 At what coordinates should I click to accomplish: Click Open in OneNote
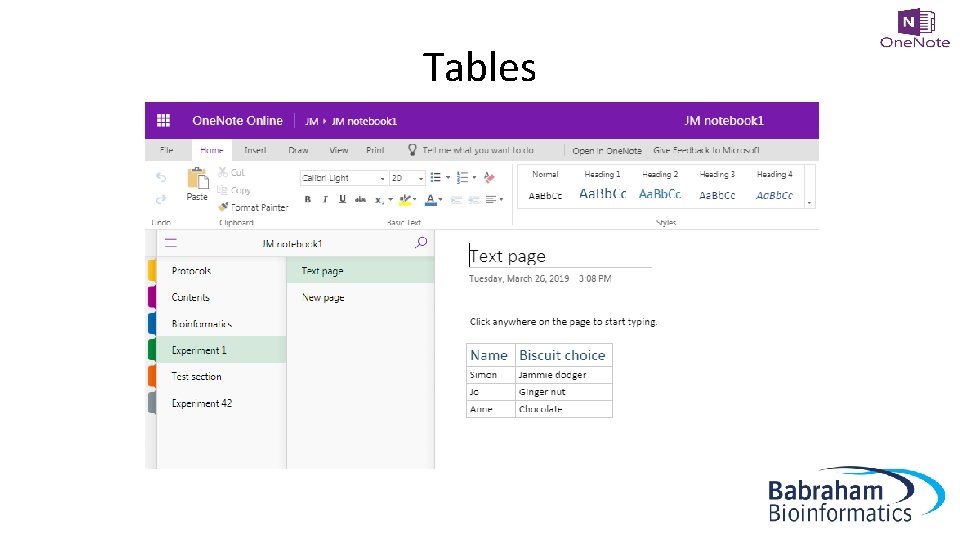pos(607,151)
